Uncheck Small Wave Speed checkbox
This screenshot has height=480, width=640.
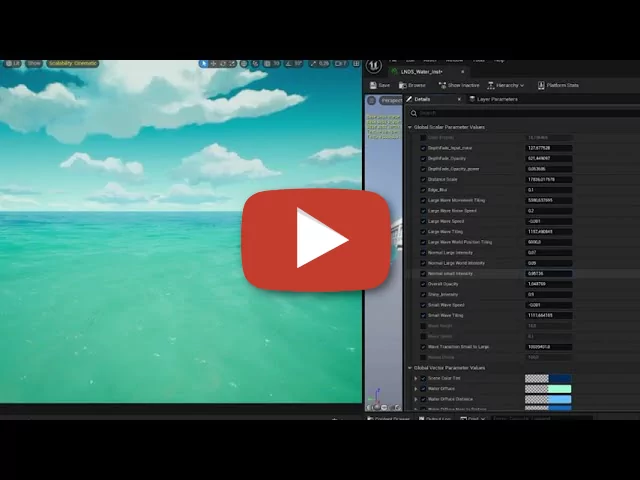click(423, 305)
